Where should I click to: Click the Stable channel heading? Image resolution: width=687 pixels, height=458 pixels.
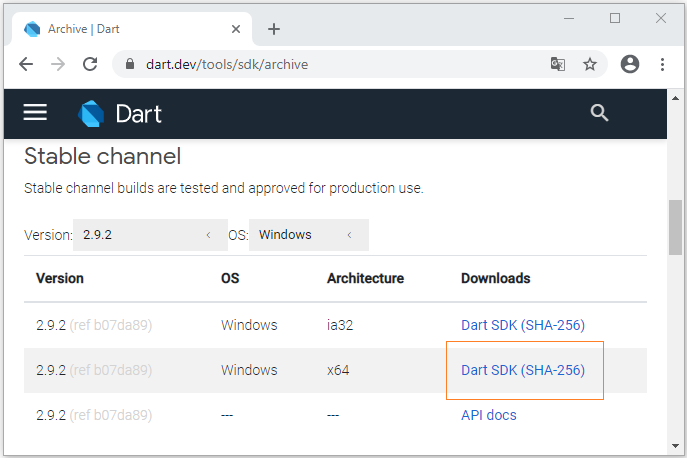pyautogui.click(x=103, y=156)
